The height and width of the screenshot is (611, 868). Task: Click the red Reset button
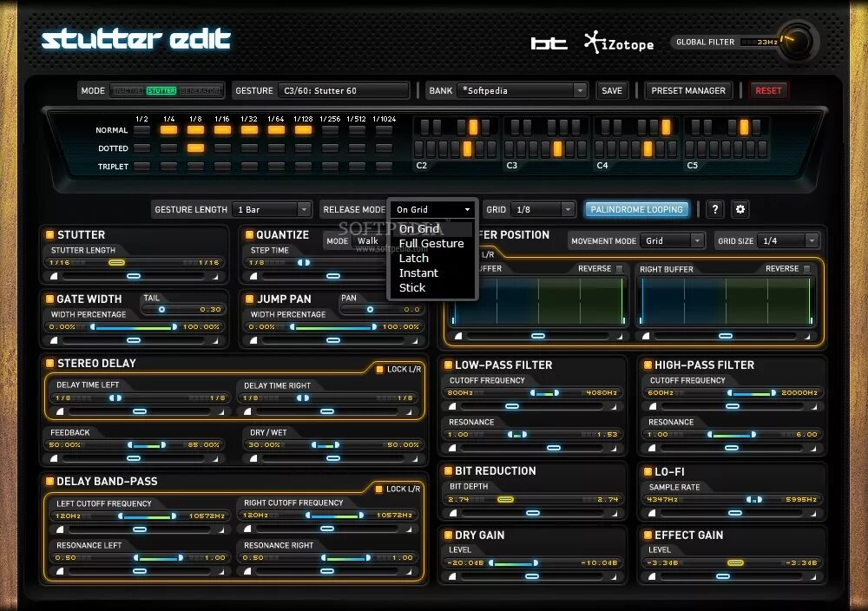768,90
